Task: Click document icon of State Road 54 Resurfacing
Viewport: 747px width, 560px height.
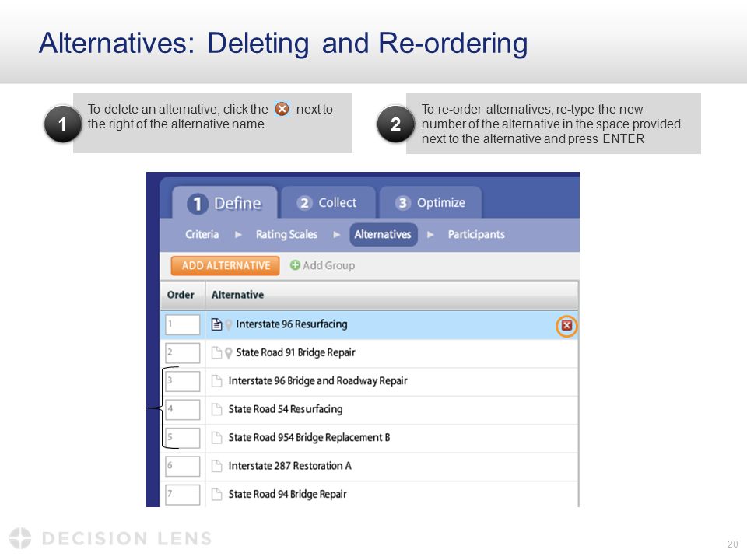Action: 217,410
